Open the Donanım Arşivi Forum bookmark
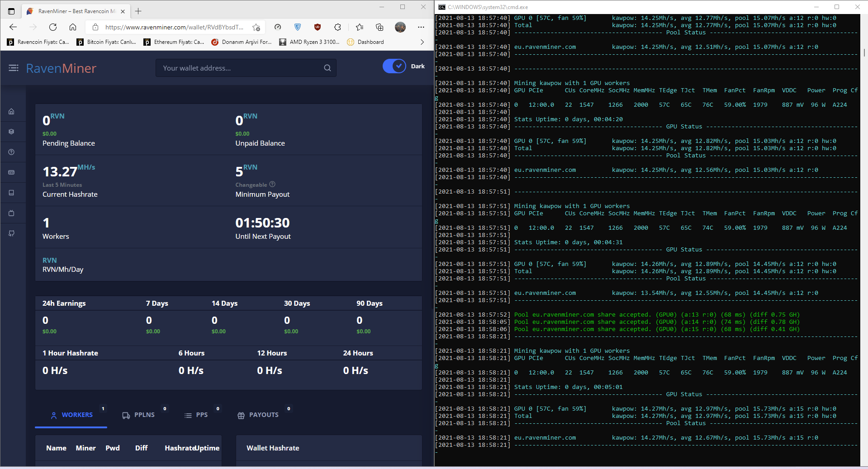 pos(242,42)
